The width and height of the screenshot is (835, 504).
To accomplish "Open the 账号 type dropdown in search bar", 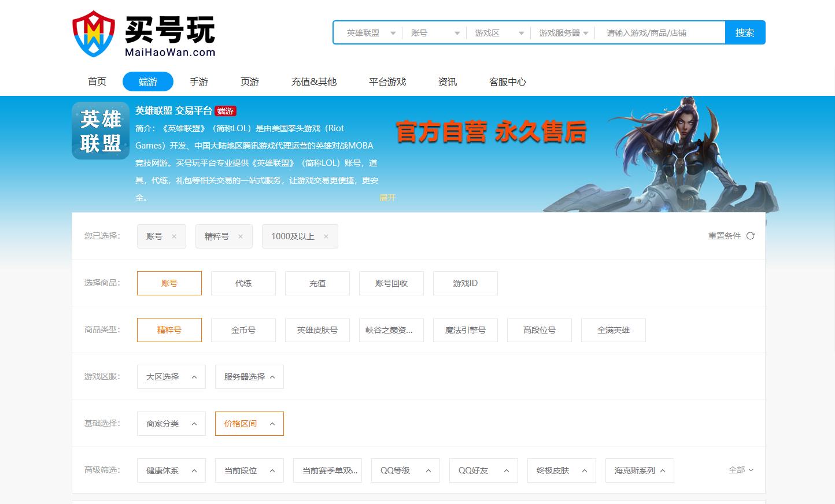I will (434, 33).
